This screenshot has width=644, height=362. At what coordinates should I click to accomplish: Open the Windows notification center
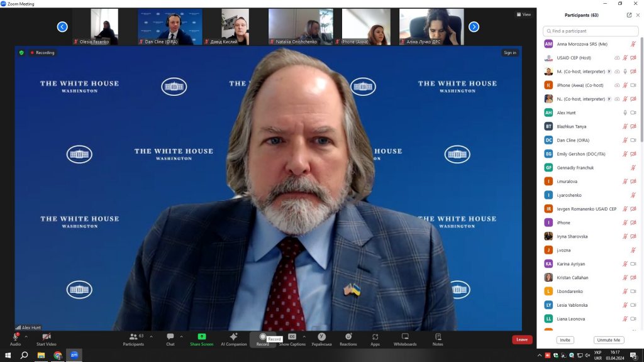[x=634, y=356]
